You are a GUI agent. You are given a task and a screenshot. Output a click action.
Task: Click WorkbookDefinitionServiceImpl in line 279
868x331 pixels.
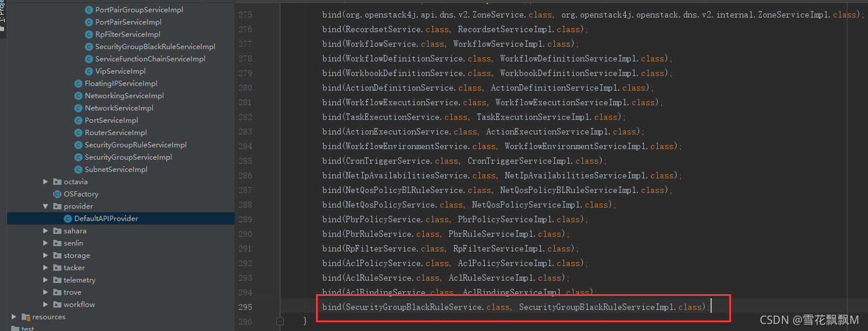point(568,73)
